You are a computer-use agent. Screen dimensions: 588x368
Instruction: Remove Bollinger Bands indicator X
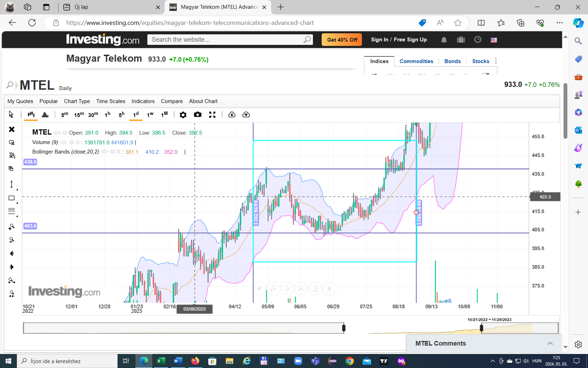(x=119, y=152)
